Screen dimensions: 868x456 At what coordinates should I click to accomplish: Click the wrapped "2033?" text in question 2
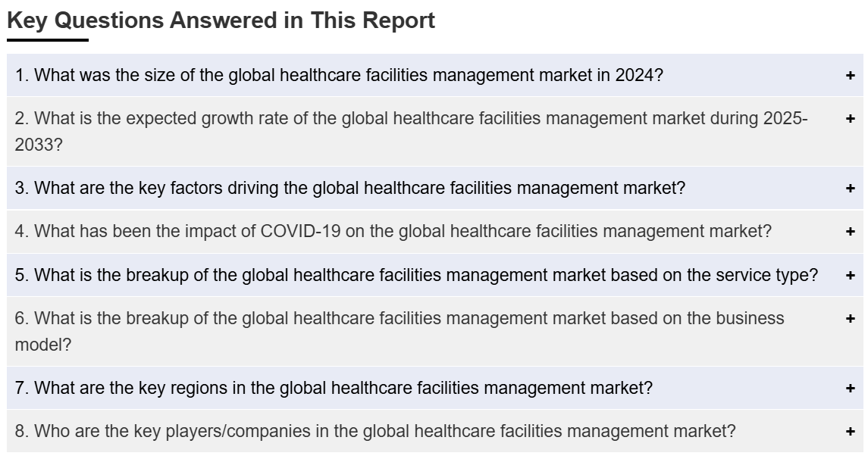(39, 145)
